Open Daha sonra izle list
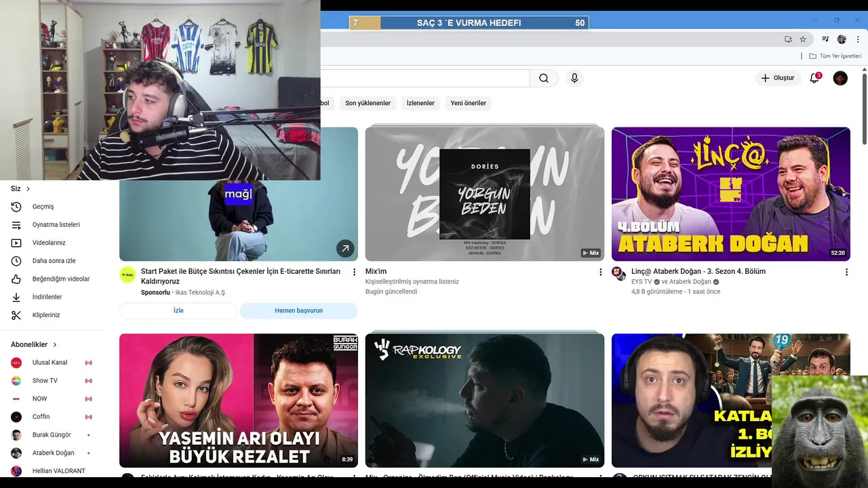The image size is (868, 488). pyautogui.click(x=54, y=261)
